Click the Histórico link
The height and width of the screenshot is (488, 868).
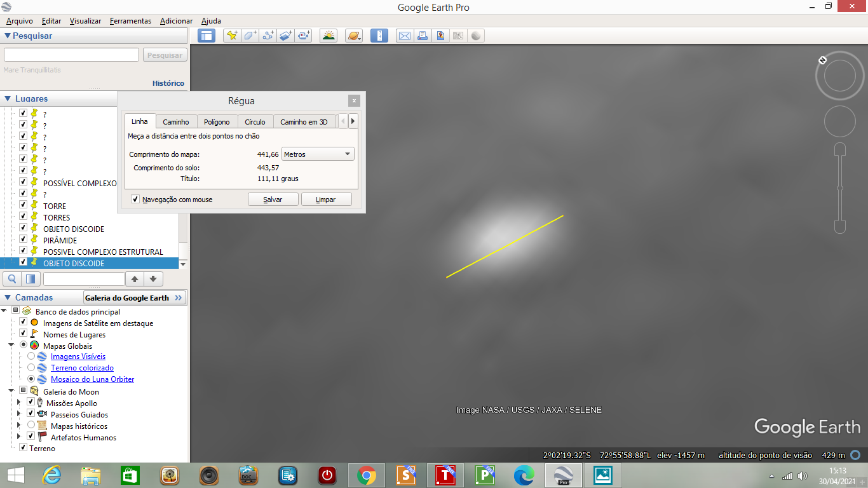tap(168, 83)
